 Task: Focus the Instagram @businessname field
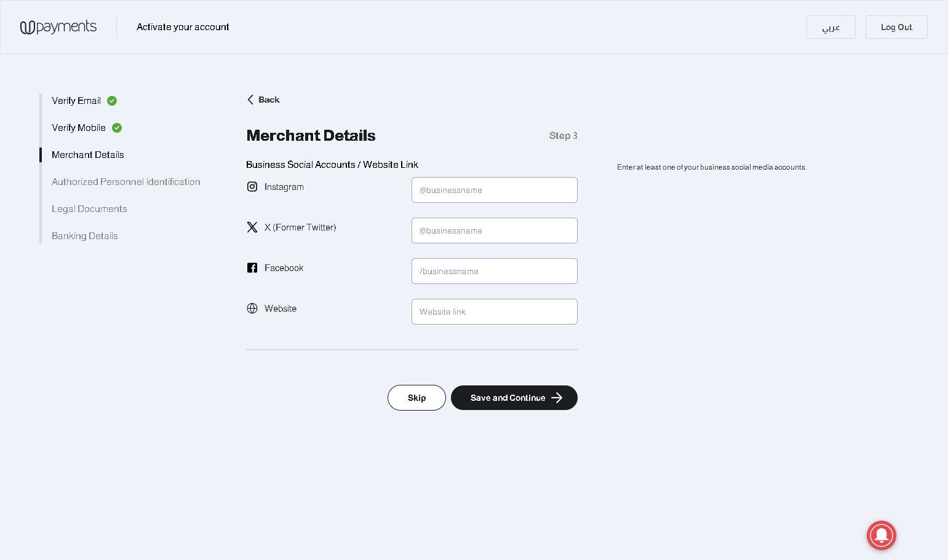[x=495, y=190]
